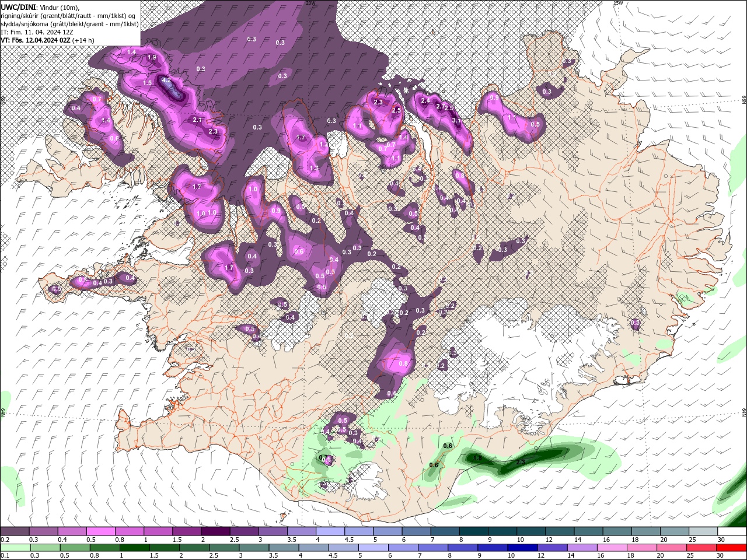
Task: Click the UWC/DINI title text
Action: (x=18, y=6)
